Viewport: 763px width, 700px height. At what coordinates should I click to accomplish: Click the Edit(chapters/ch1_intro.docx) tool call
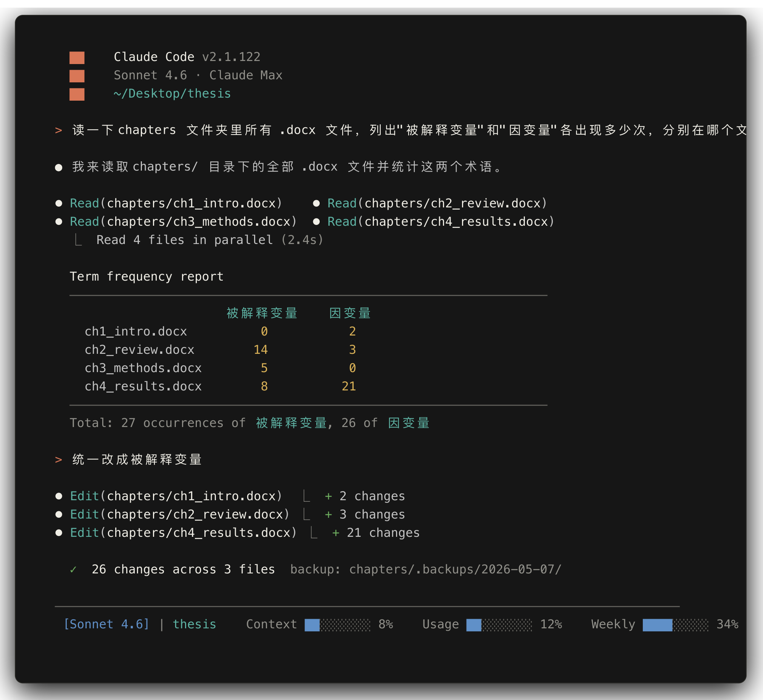click(176, 496)
